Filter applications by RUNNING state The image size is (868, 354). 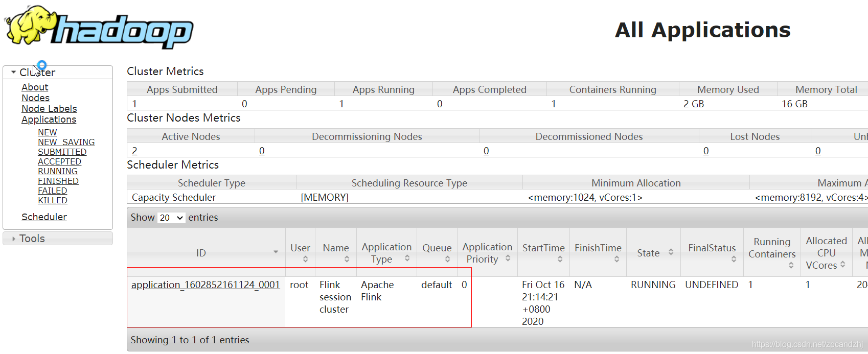pyautogui.click(x=58, y=171)
